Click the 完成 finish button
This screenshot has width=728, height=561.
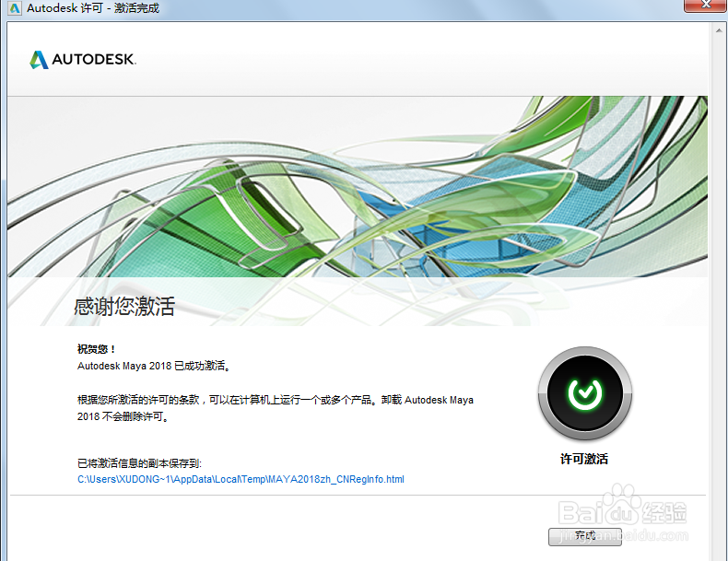(584, 536)
